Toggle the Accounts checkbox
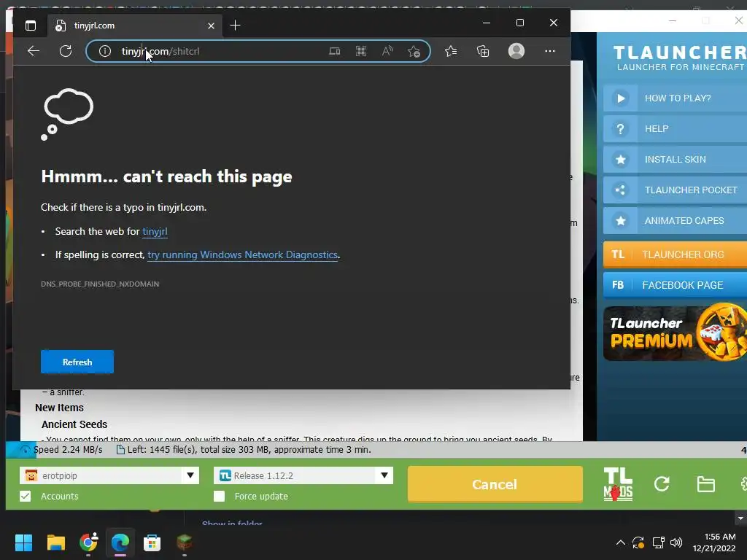747x560 pixels. point(26,496)
